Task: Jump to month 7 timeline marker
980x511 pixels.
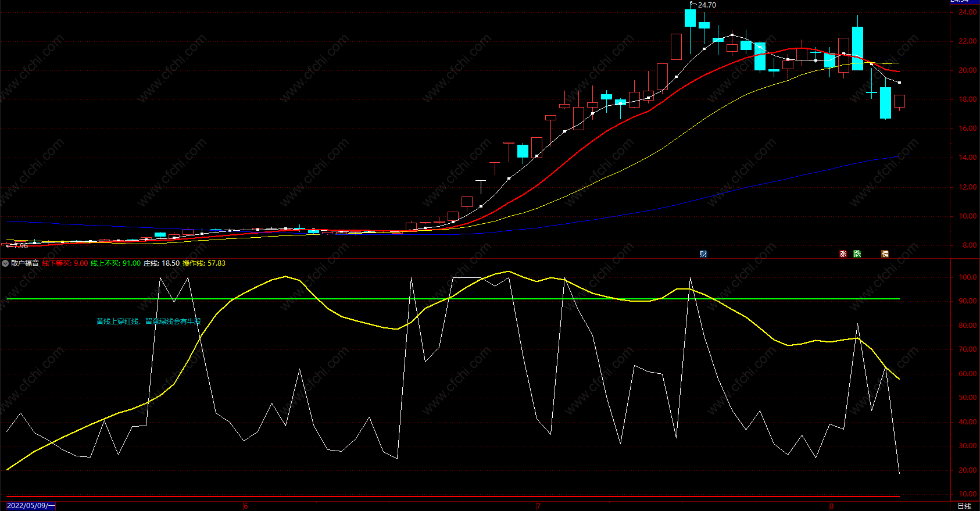Action: pyautogui.click(x=538, y=506)
